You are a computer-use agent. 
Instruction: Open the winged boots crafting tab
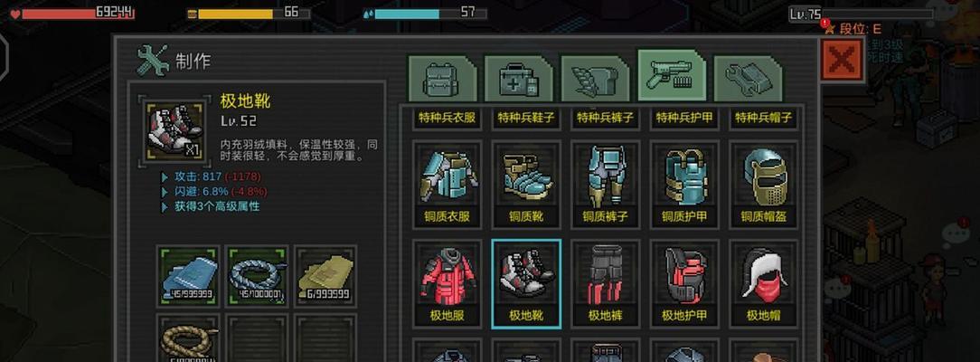pyautogui.click(x=594, y=79)
